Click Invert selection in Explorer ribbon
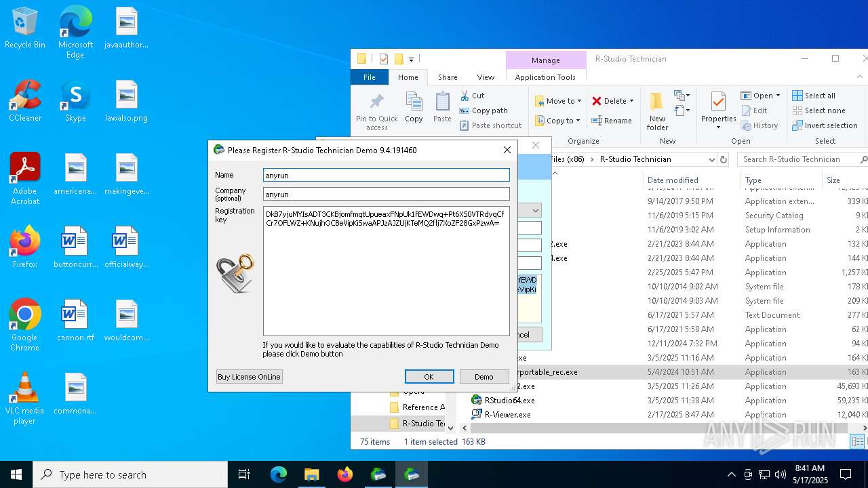Screen dimensions: 868x488 pyautogui.click(x=825, y=125)
